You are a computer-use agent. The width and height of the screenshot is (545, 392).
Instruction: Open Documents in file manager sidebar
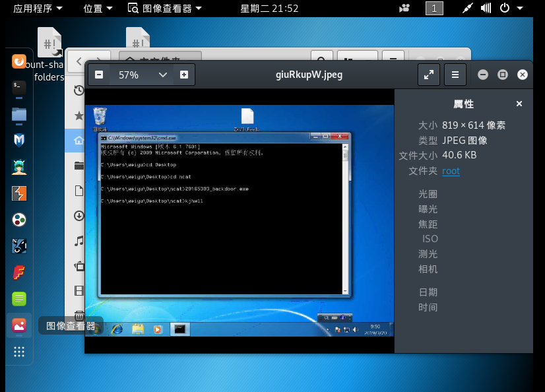pyautogui.click(x=79, y=191)
